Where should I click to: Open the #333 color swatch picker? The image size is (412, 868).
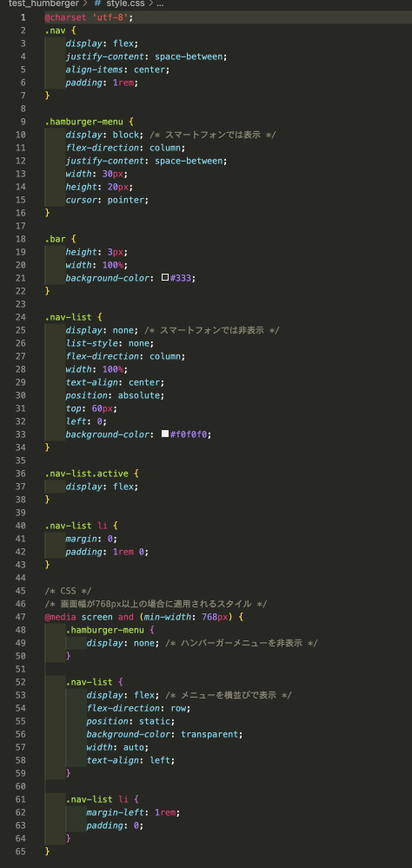(x=165, y=277)
